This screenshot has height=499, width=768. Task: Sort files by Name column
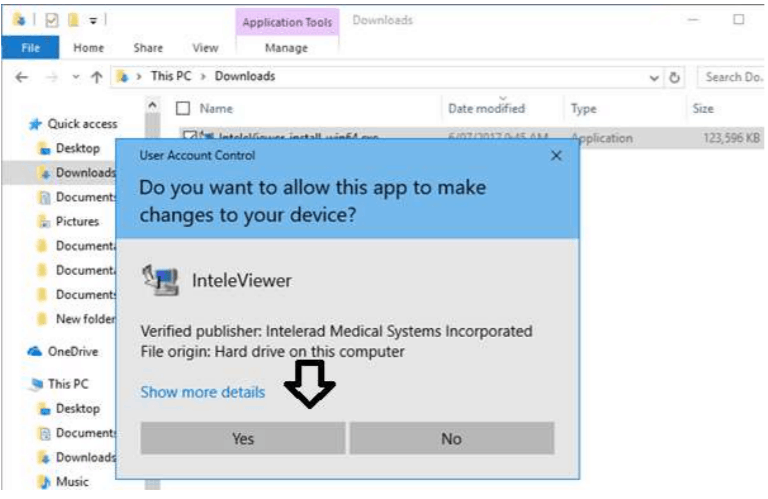coord(216,108)
